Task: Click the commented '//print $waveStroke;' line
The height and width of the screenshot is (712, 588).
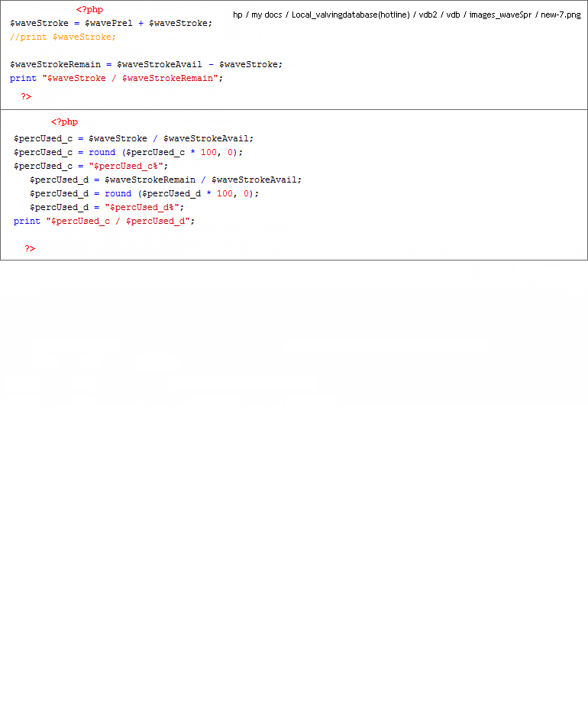Action: pyautogui.click(x=63, y=37)
